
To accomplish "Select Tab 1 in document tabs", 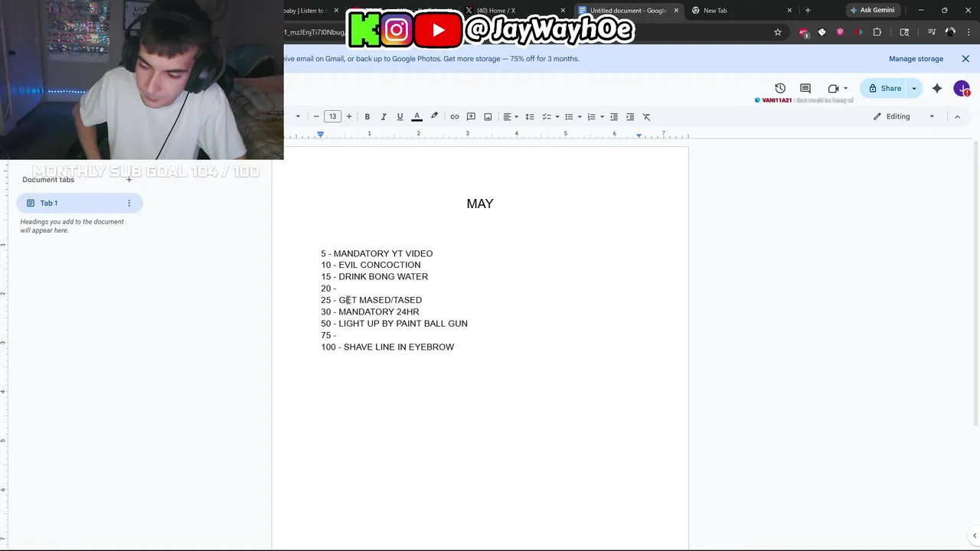I will pyautogui.click(x=79, y=203).
